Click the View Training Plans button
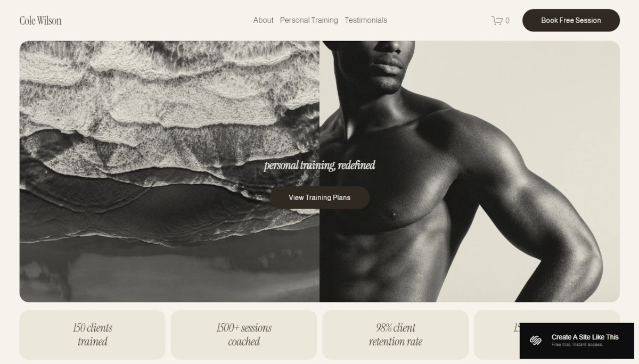Screen dimensions: 639x364 pos(319,197)
